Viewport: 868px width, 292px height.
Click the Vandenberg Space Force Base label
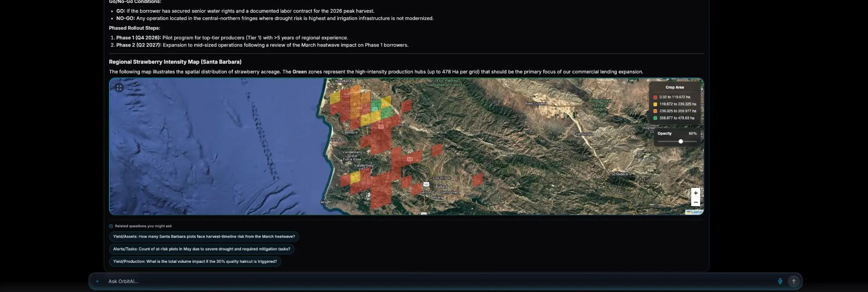(x=352, y=155)
